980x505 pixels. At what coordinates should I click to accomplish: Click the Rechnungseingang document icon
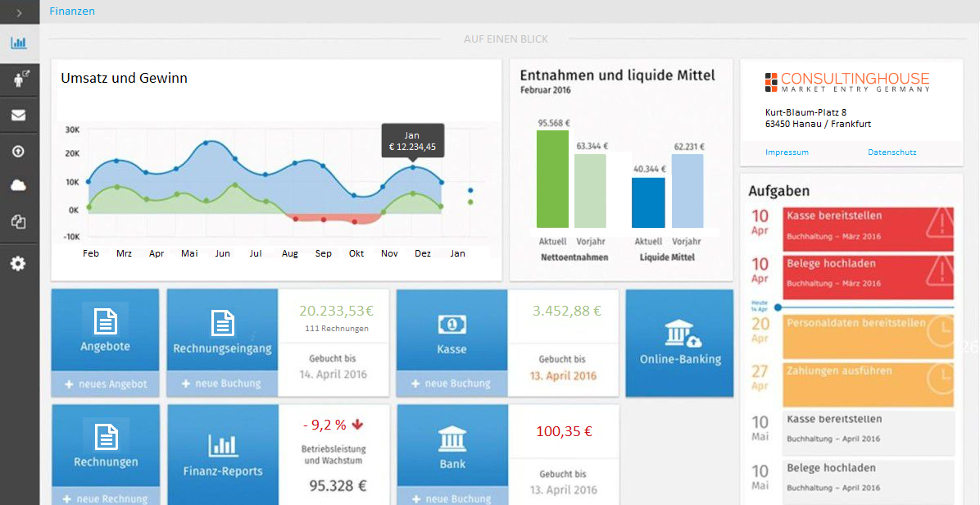[222, 323]
